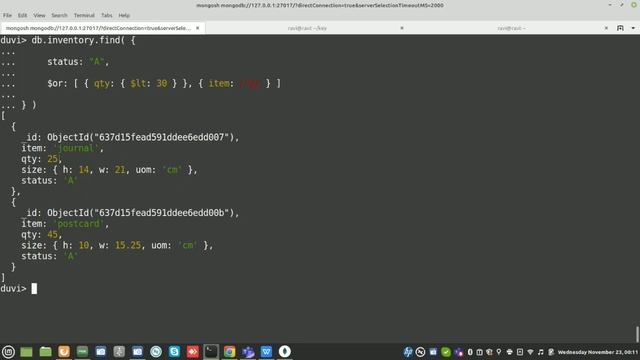Show desktop via first green taskbar icon
Screen dimensions: 640x360
(26, 351)
